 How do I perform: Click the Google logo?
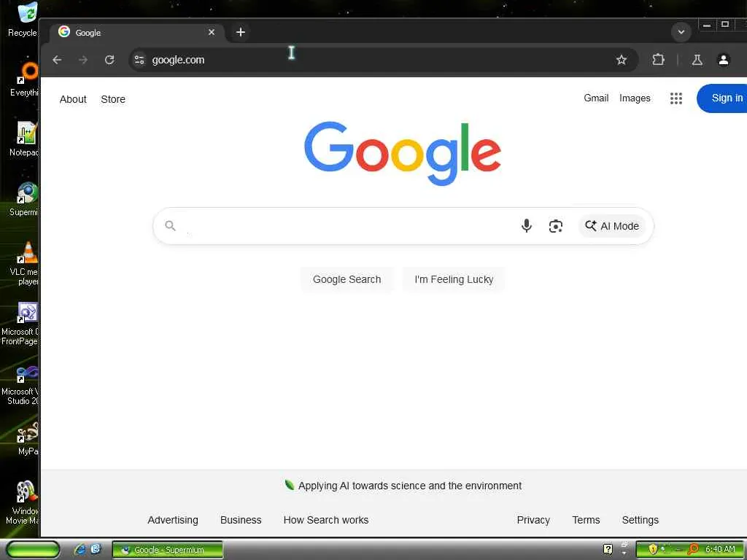pyautogui.click(x=403, y=153)
